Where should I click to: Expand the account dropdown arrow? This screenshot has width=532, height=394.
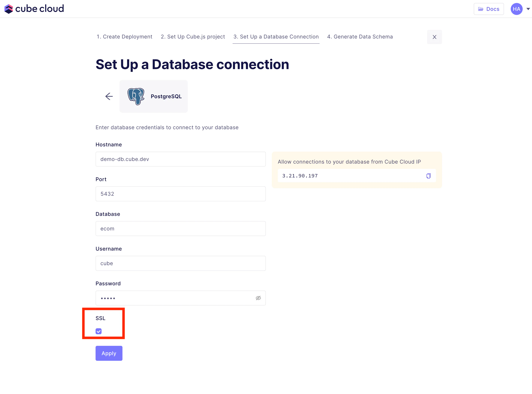click(528, 9)
